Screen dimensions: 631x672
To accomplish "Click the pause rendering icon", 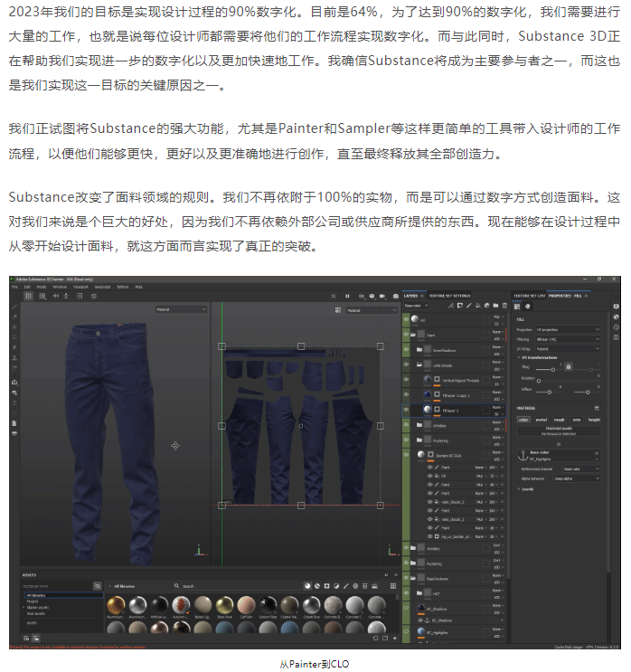I will coord(347,296).
